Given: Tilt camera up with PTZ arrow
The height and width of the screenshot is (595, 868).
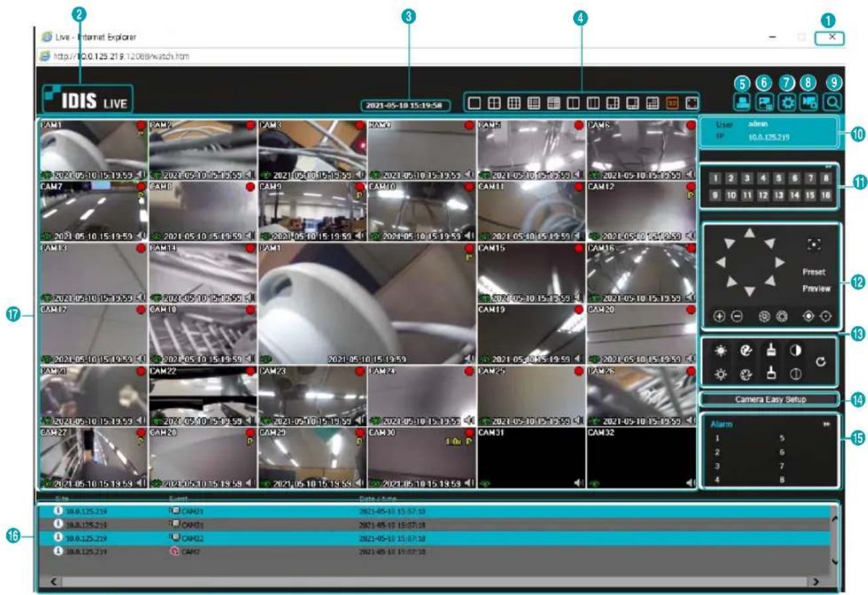Looking at the screenshot, I should tap(749, 233).
